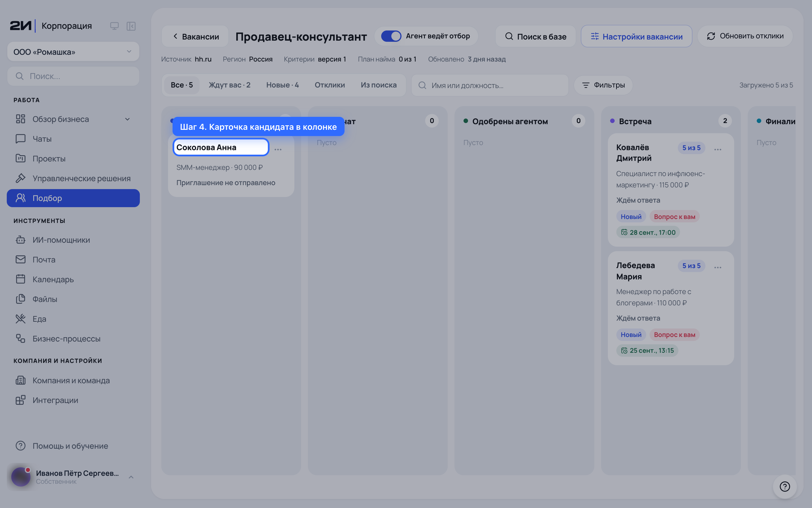The image size is (812, 508).
Task: Toggle the 'Агент ведёт отбор' switch
Action: tap(391, 36)
